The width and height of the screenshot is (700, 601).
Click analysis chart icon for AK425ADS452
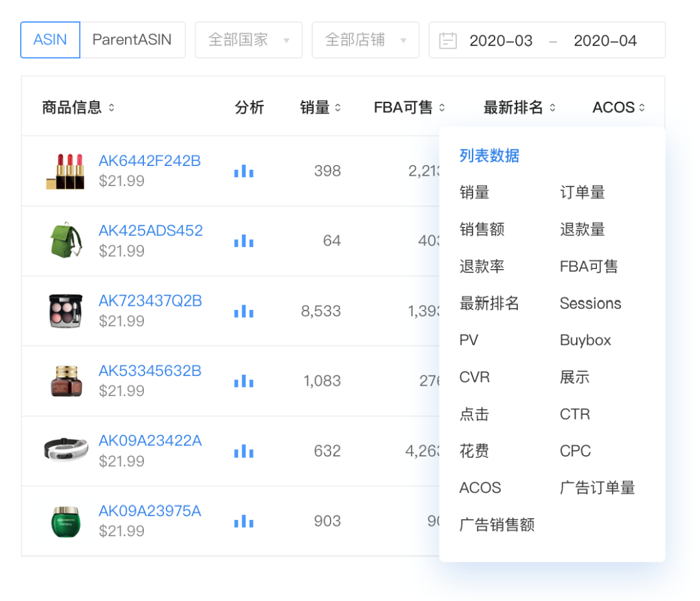pyautogui.click(x=243, y=241)
